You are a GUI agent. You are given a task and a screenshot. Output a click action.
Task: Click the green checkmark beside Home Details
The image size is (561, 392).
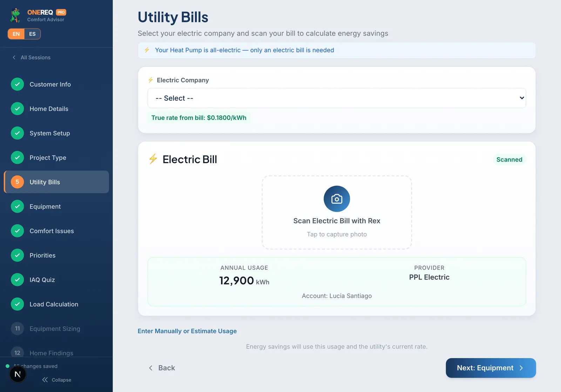click(17, 109)
